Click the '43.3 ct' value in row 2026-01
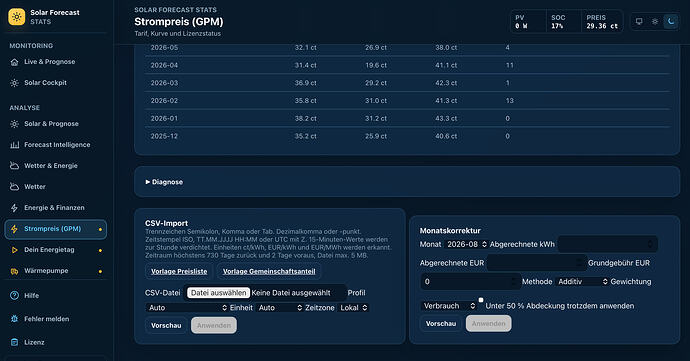The image size is (690, 361). [446, 118]
